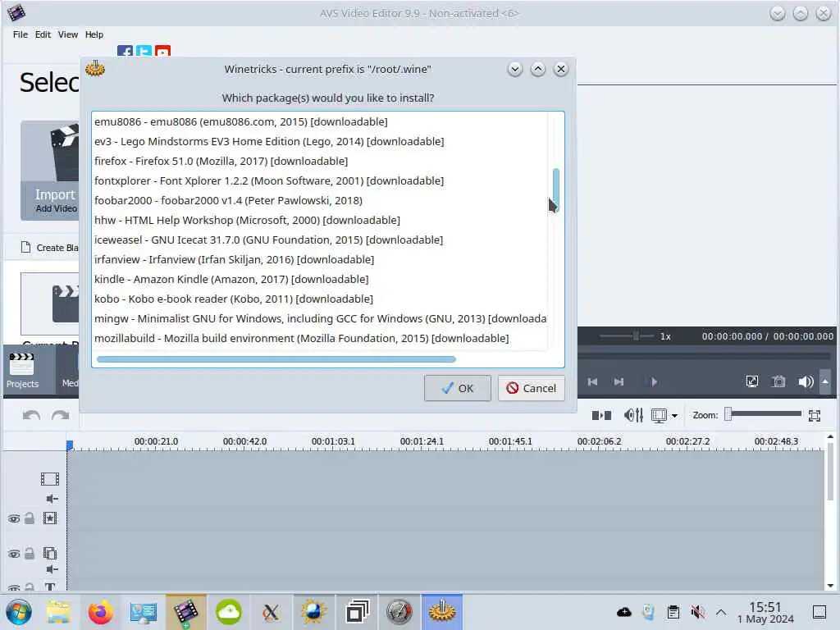Click timeline ruler at 00:01:03.1
The width and height of the screenshot is (840, 630).
click(x=333, y=441)
